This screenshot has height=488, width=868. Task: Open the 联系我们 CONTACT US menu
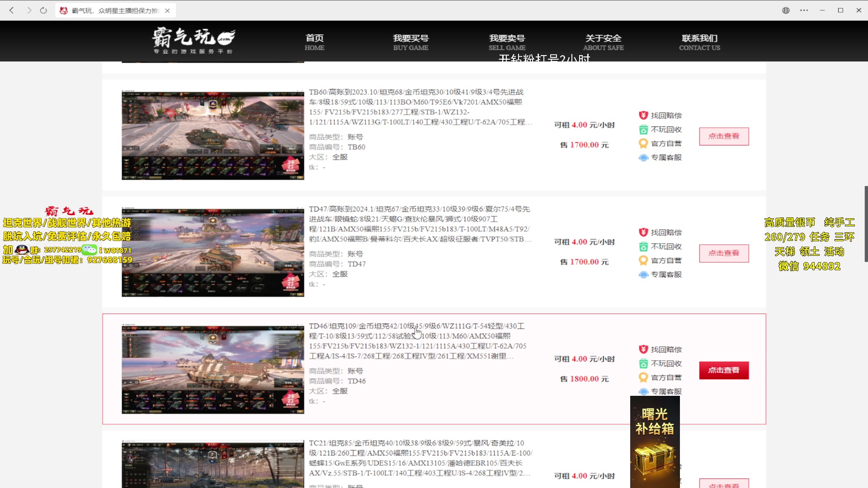coord(699,42)
